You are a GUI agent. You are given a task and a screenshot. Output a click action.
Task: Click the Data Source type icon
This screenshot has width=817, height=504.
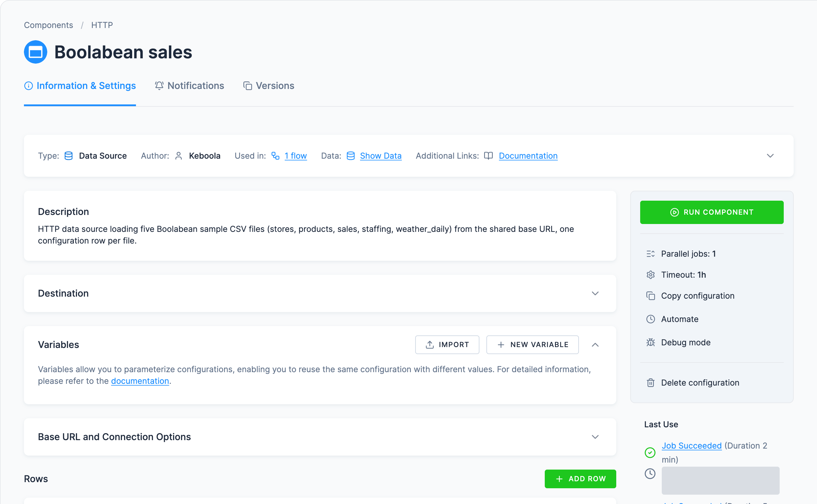(68, 156)
